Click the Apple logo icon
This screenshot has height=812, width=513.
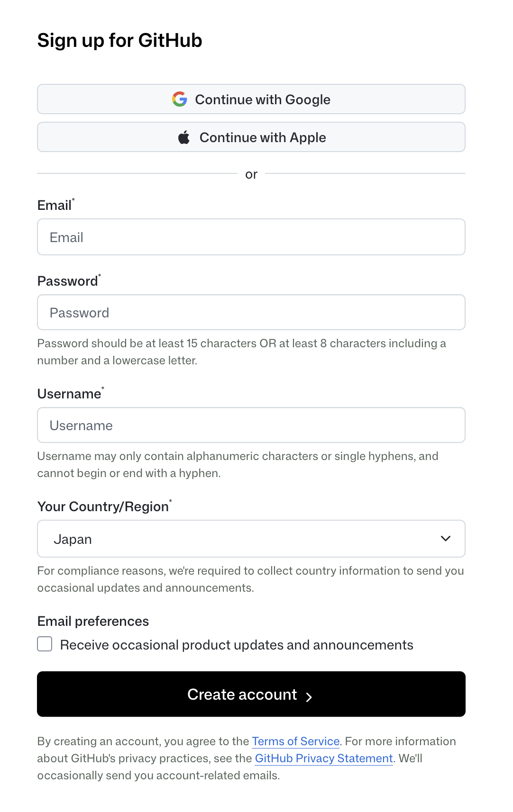pos(184,137)
